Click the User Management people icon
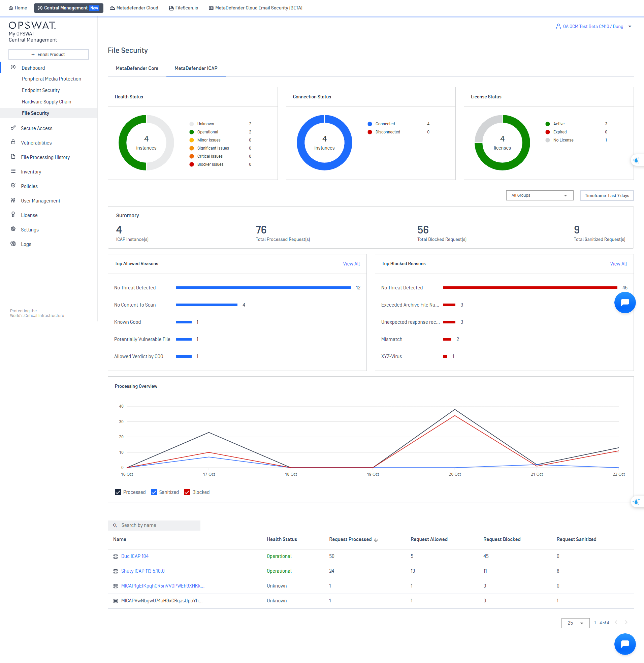The height and width of the screenshot is (663, 644). (13, 200)
